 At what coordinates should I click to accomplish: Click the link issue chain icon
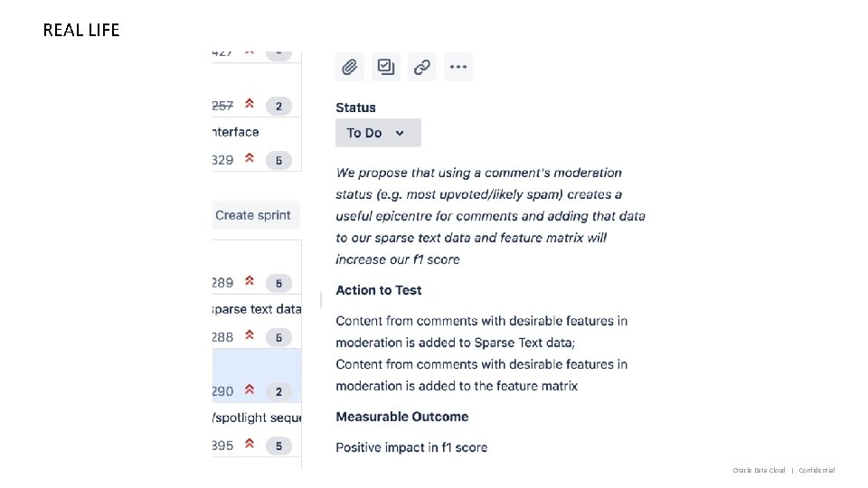pos(421,67)
